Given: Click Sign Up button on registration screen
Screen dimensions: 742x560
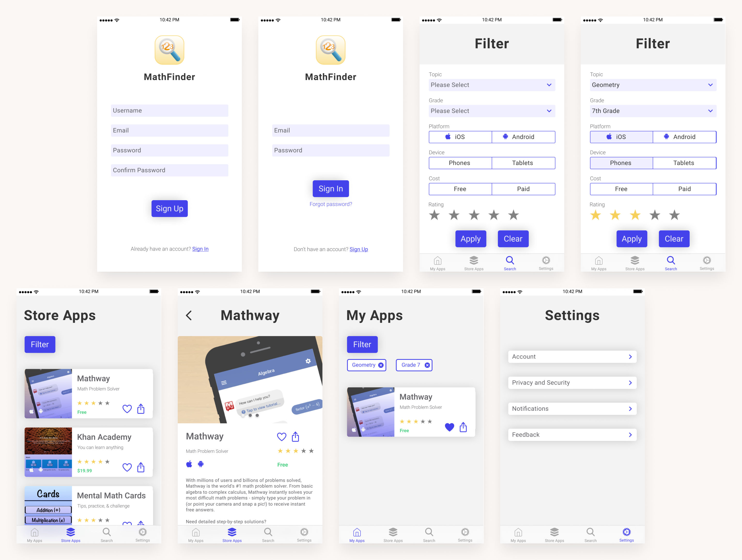Looking at the screenshot, I should (169, 209).
